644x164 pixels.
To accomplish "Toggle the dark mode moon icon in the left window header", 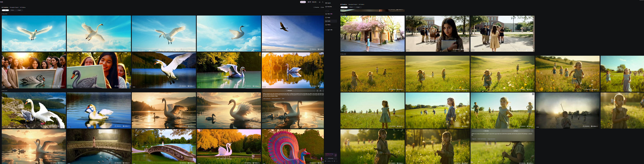I will (x=323, y=2).
